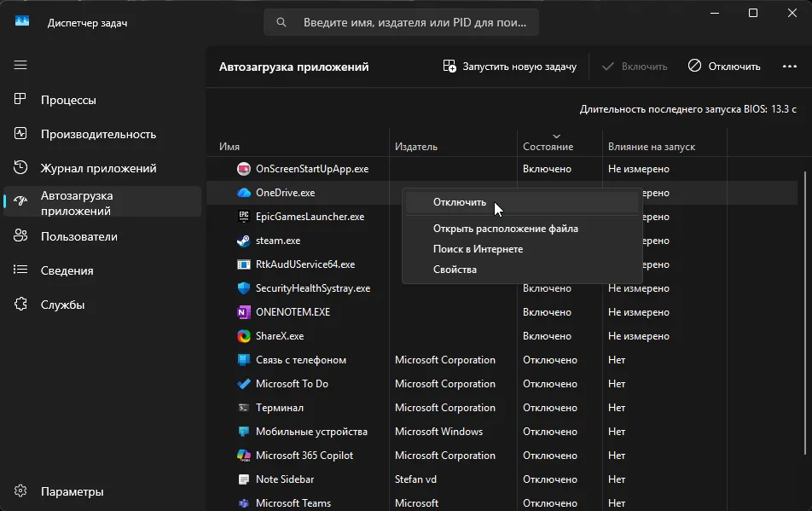Click the Epic Games Launcher icon

[x=243, y=217]
